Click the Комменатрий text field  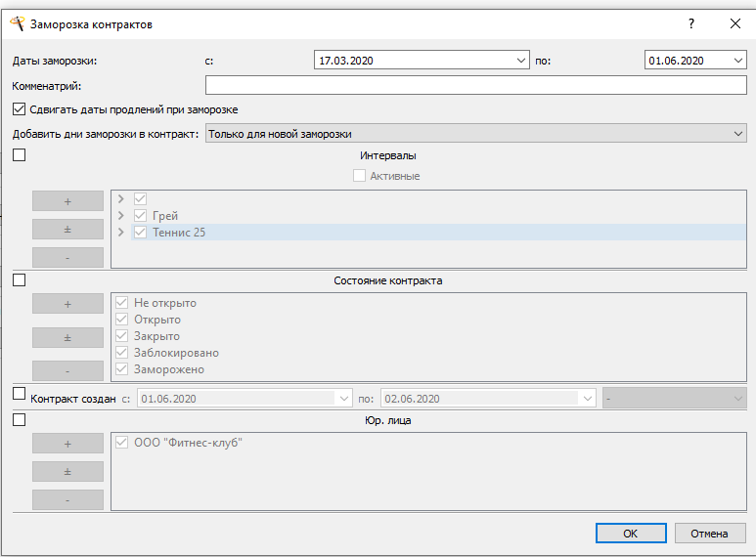[476, 85]
